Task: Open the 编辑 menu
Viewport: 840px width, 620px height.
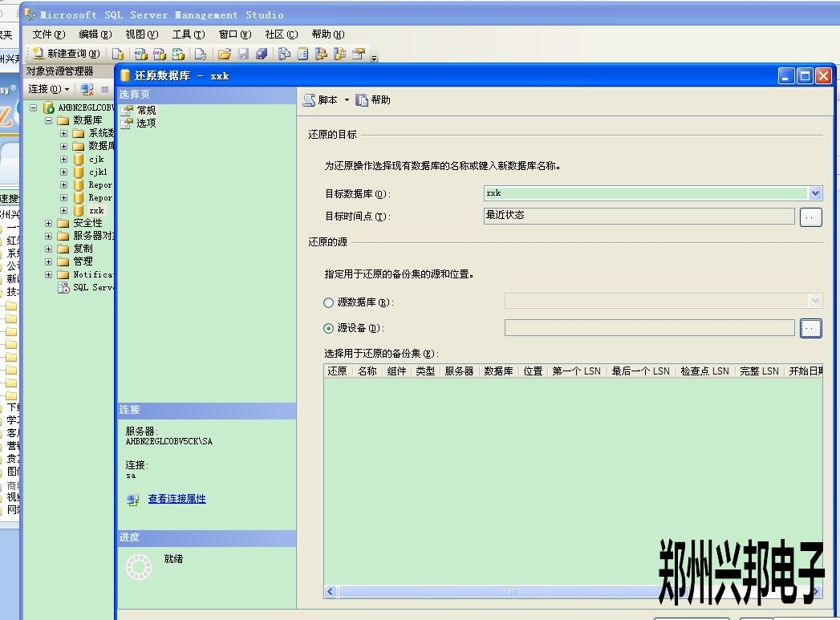Action: (95, 34)
